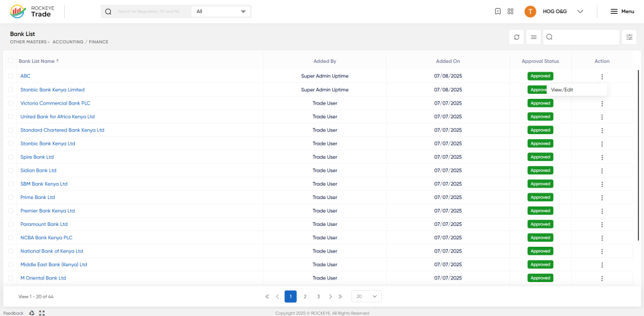Open action menu for NCBA Bank Kenya
The image size is (644, 316).
pos(602,238)
